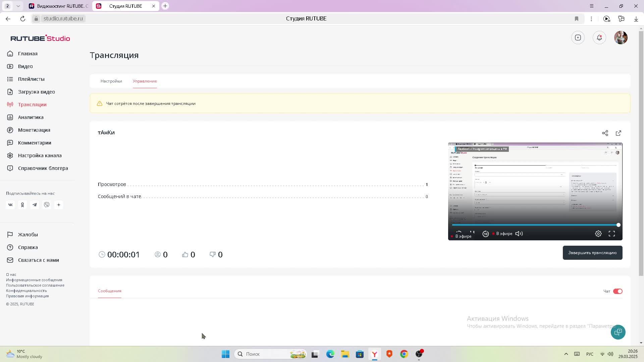The height and width of the screenshot is (362, 644).
Task: Toggle the Чат switch off
Action: [x=617, y=291]
